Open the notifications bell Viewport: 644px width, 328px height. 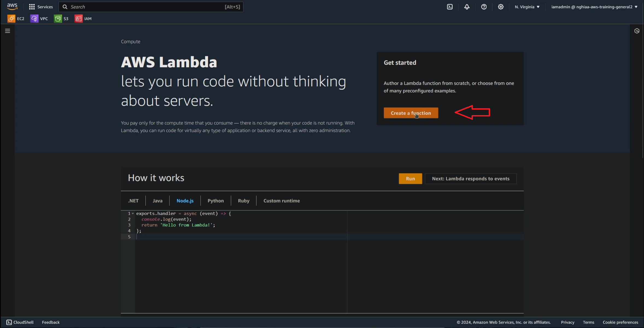[x=467, y=7]
